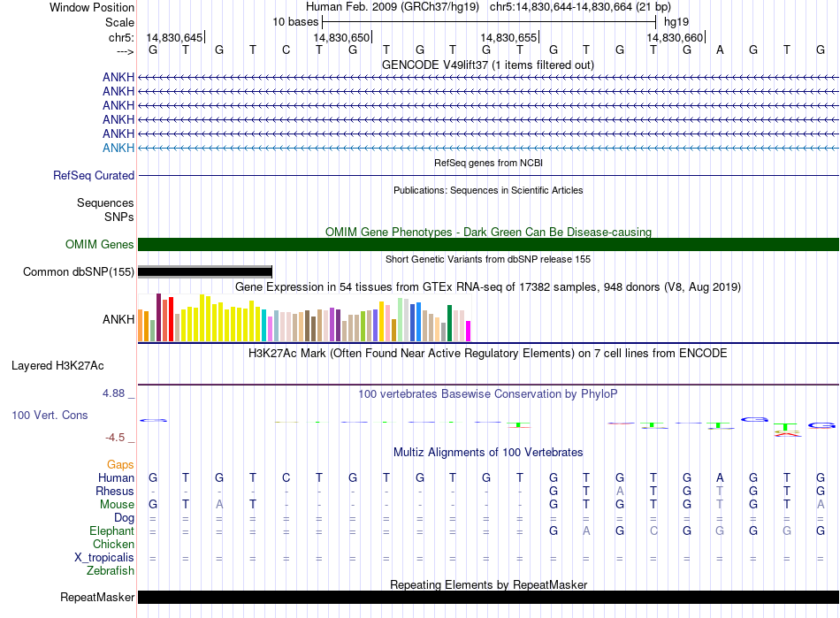Click the magenta bar in GTEx chart
Screen dimensions: 840x618
468,331
